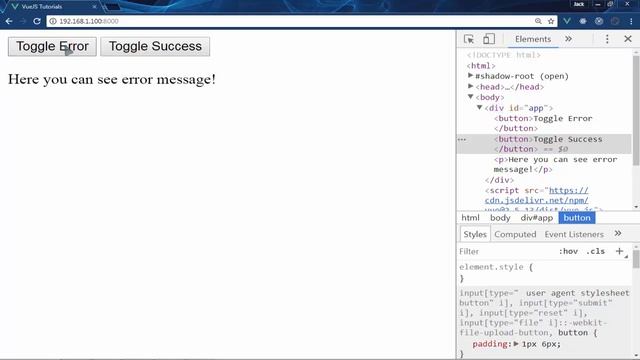Click the site info icon in address bar

click(x=53, y=21)
